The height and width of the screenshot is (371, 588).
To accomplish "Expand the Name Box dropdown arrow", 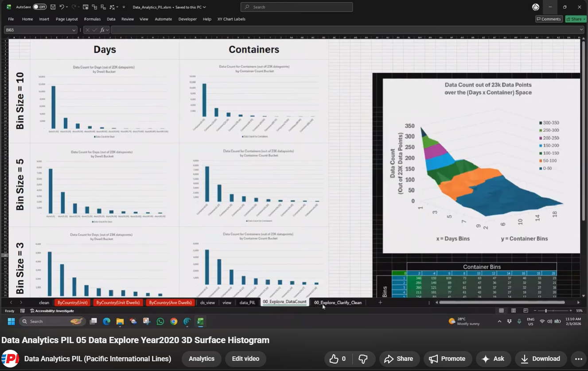I will pyautogui.click(x=74, y=30).
